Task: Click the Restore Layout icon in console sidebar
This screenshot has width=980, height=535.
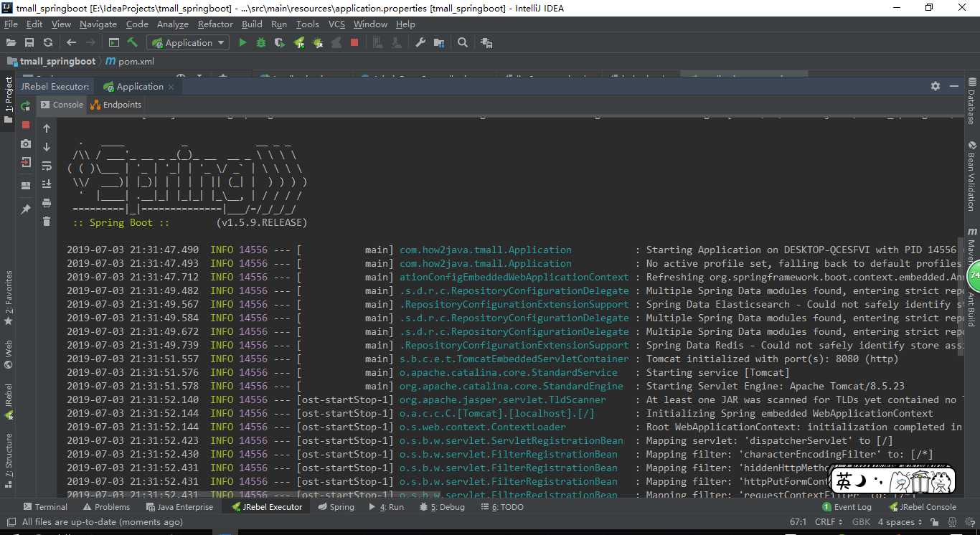Action: coord(26,185)
